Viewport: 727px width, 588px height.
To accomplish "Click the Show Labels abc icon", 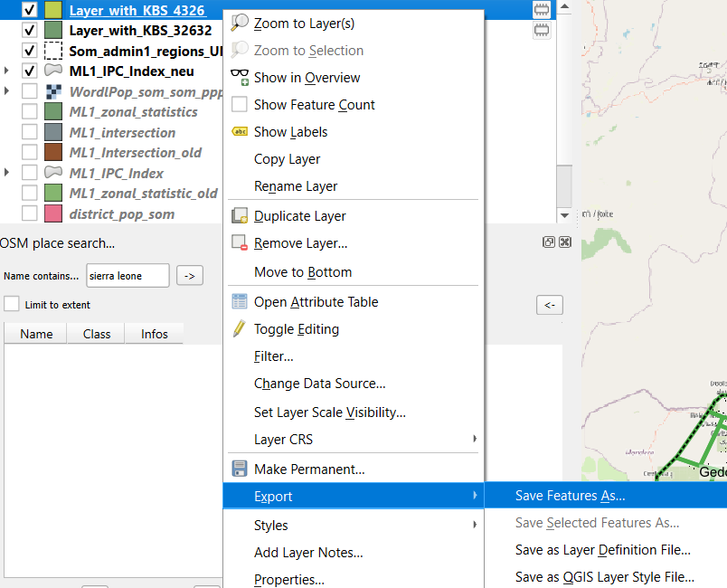I will (240, 132).
